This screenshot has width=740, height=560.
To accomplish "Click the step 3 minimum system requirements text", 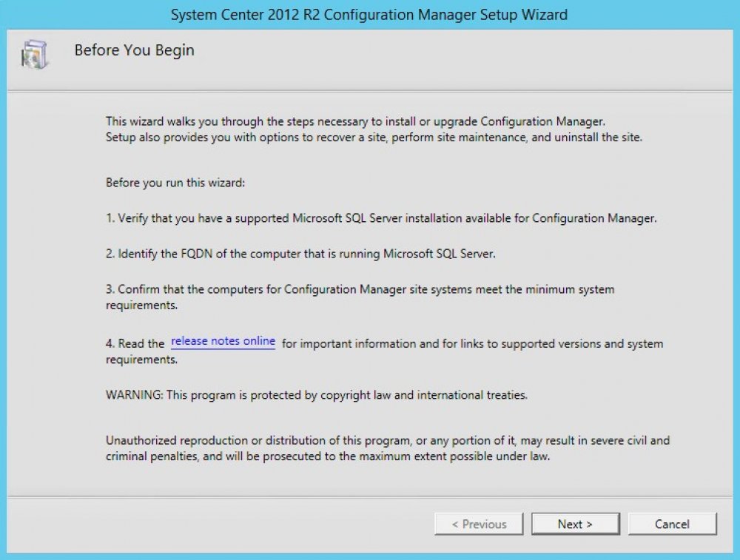I will (360, 297).
